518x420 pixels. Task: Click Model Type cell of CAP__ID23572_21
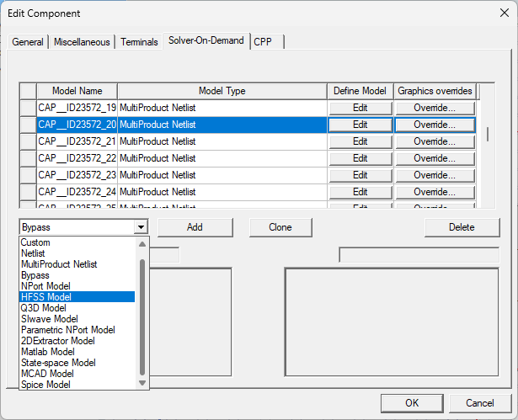222,141
